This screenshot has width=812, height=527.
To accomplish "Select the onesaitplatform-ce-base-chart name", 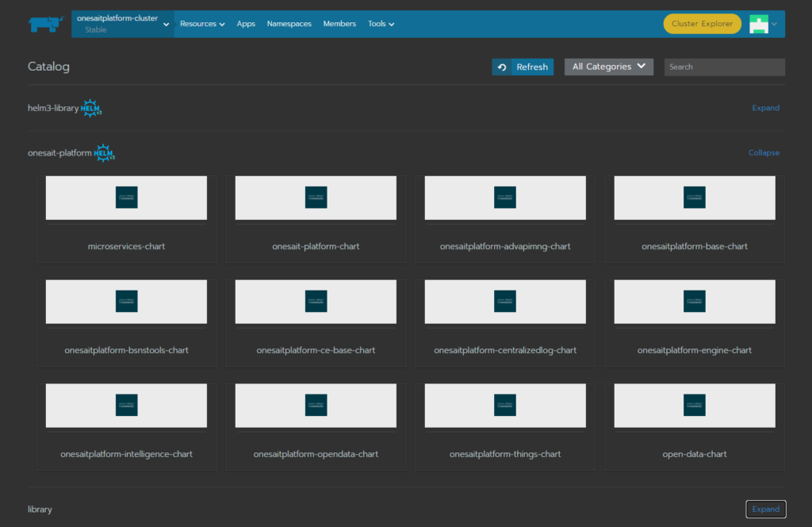I will [x=316, y=350].
